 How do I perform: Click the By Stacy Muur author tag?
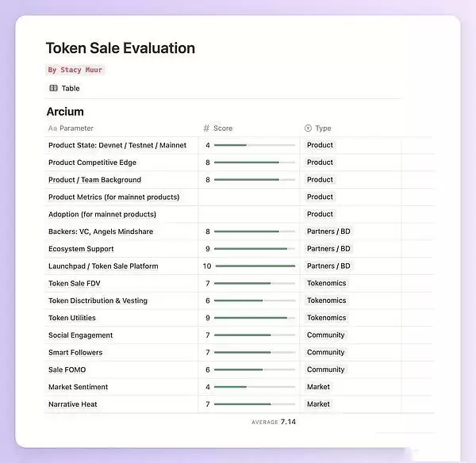click(x=75, y=70)
